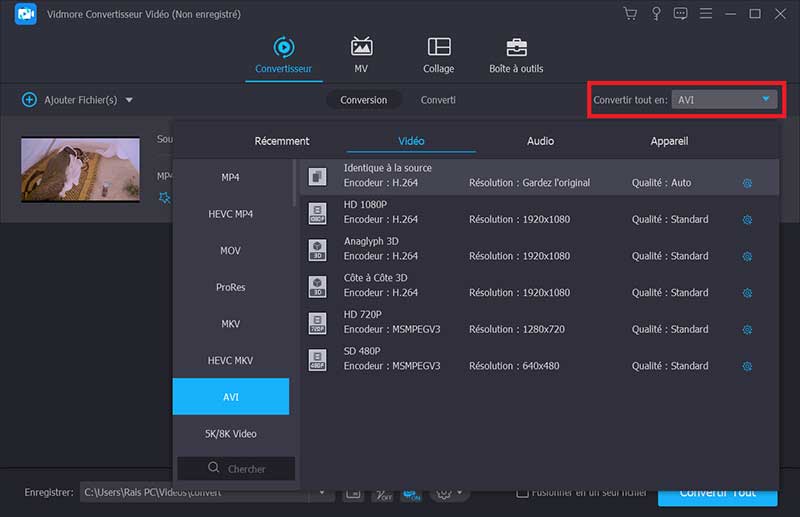Switch to the Appareil tab

click(x=669, y=141)
